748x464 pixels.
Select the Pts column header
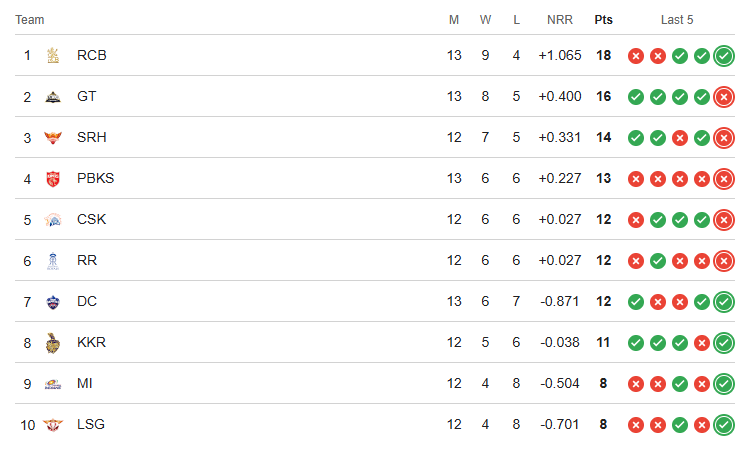603,20
